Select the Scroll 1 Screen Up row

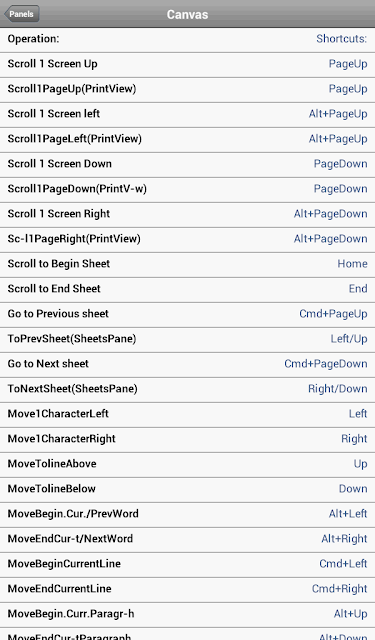point(187,65)
